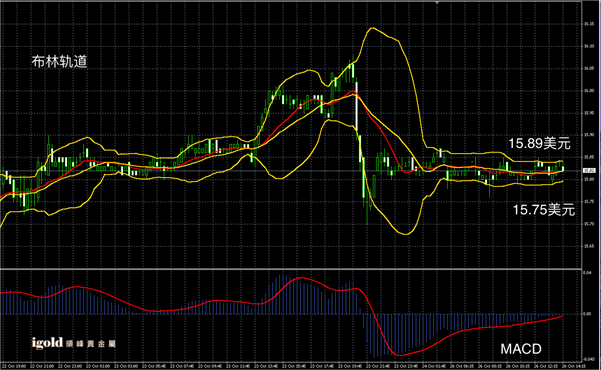Click the MACD indicator label
The image size is (601, 370).
pos(521,349)
